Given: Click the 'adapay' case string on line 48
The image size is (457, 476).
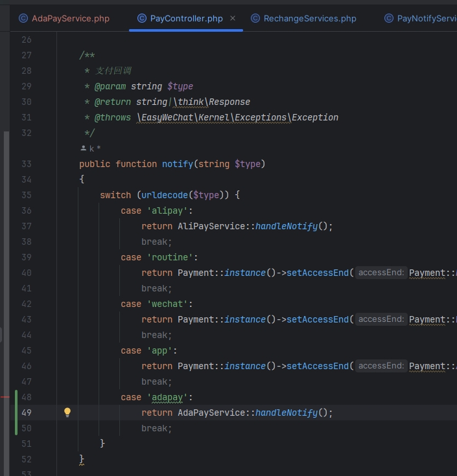Looking at the screenshot, I should click(169, 397).
